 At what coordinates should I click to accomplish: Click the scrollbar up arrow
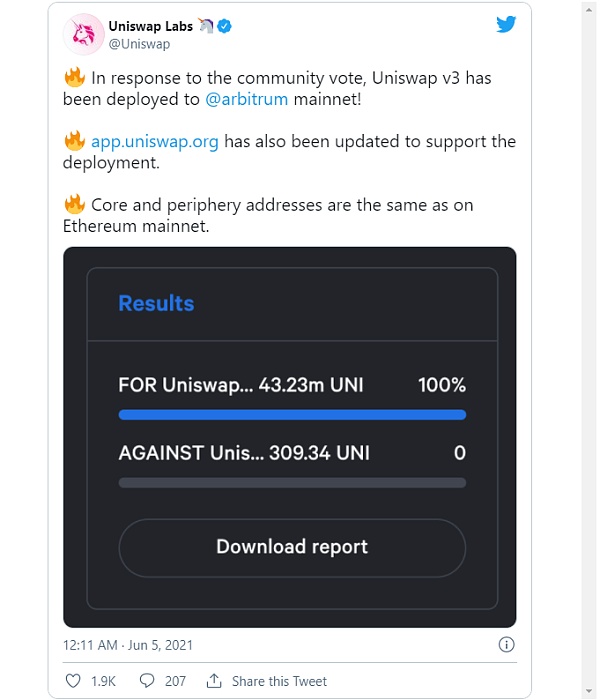[x=589, y=9]
